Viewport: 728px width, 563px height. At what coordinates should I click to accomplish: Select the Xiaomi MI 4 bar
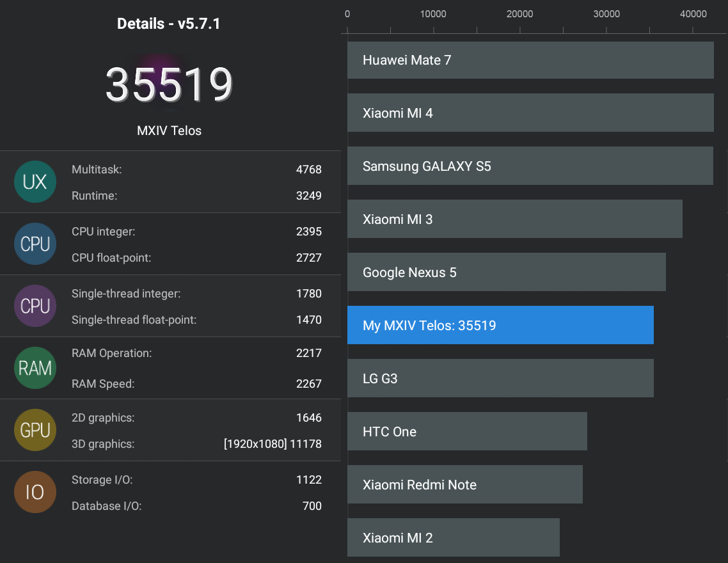tap(530, 113)
